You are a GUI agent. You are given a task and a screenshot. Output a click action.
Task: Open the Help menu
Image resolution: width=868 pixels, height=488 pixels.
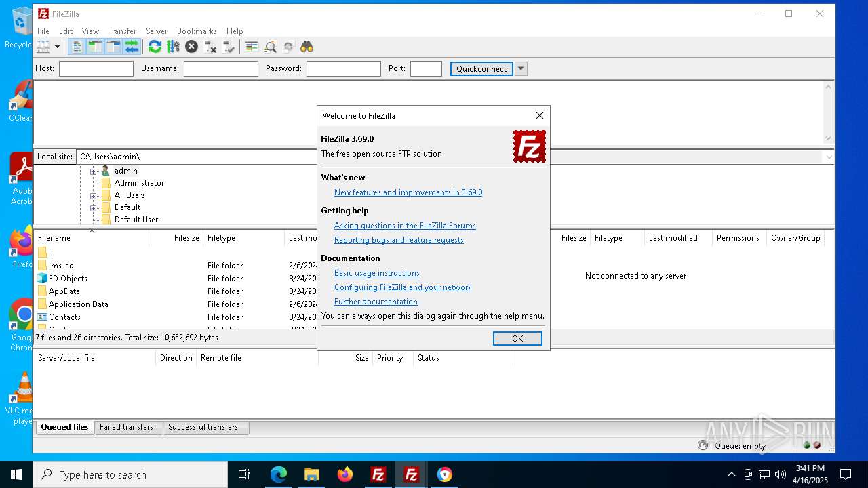(x=235, y=31)
